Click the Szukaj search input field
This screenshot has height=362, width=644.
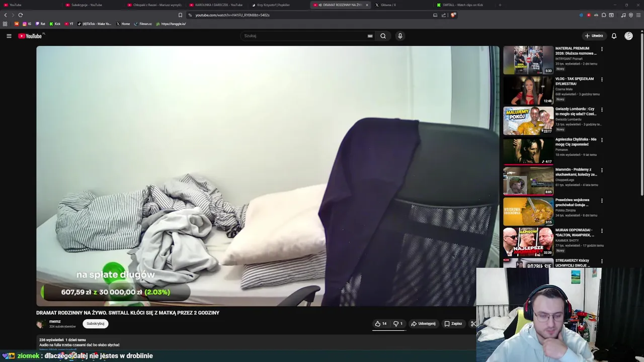[x=307, y=36]
